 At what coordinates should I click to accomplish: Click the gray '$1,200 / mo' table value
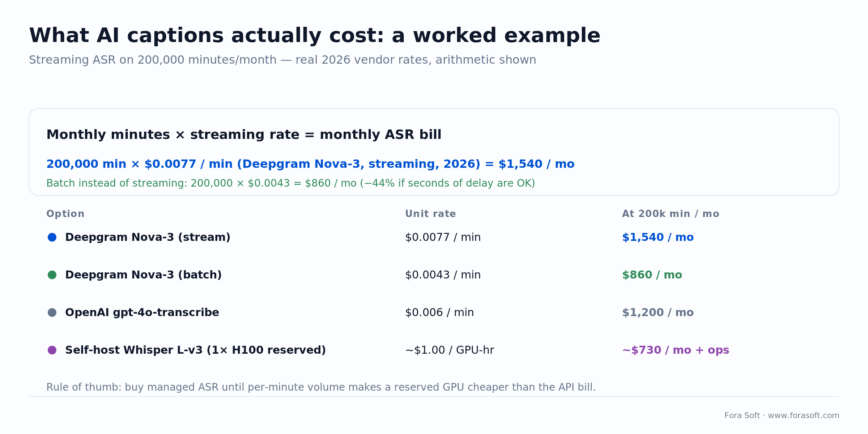click(658, 313)
